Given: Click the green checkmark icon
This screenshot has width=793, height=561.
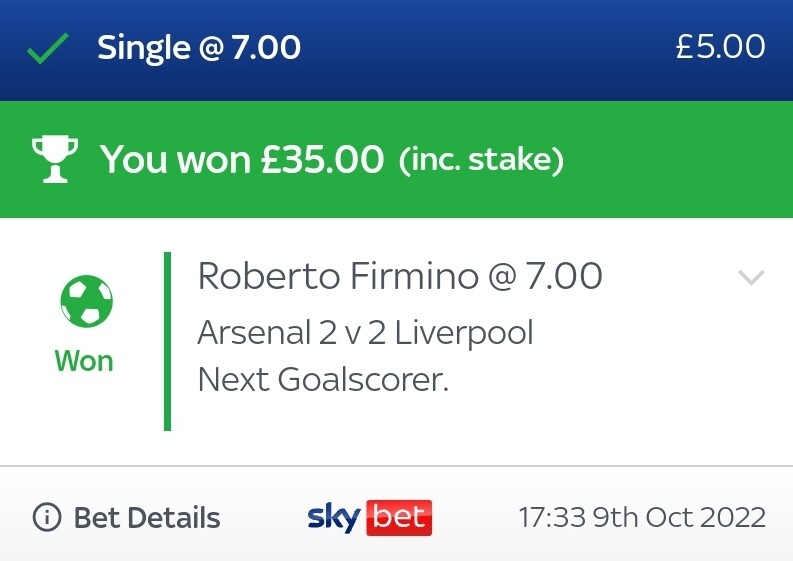Looking at the screenshot, I should tap(48, 49).
